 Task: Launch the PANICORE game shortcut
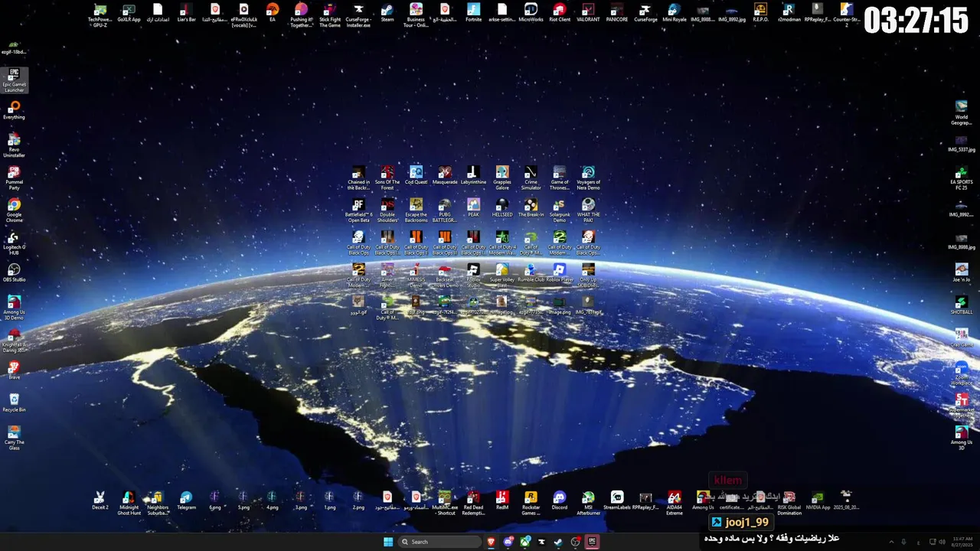pos(617,13)
